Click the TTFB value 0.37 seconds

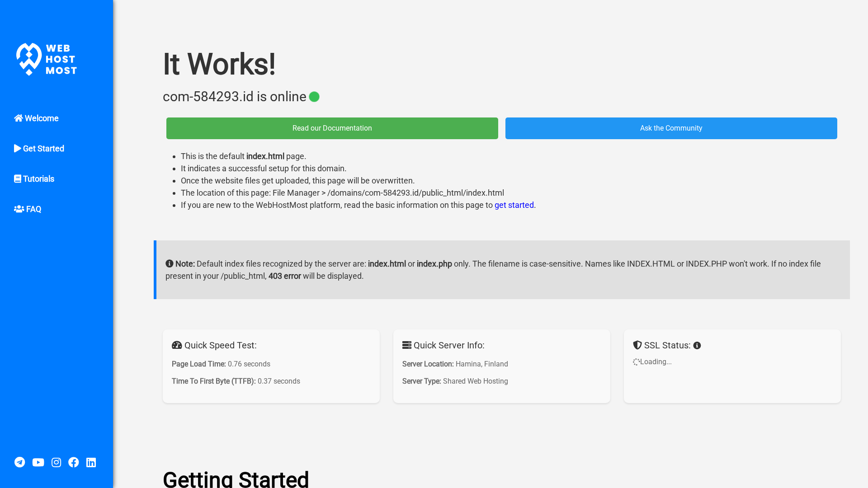tap(279, 381)
